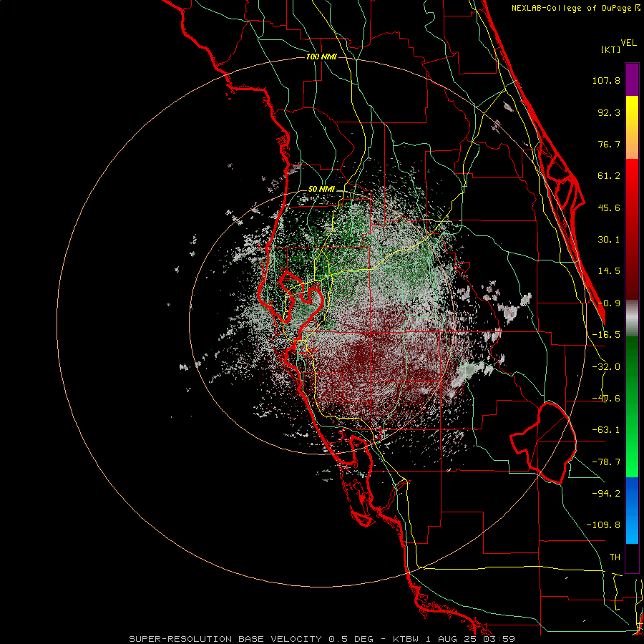Click the purple segment of velocity color bar
644x644 pixels.
(x=632, y=79)
